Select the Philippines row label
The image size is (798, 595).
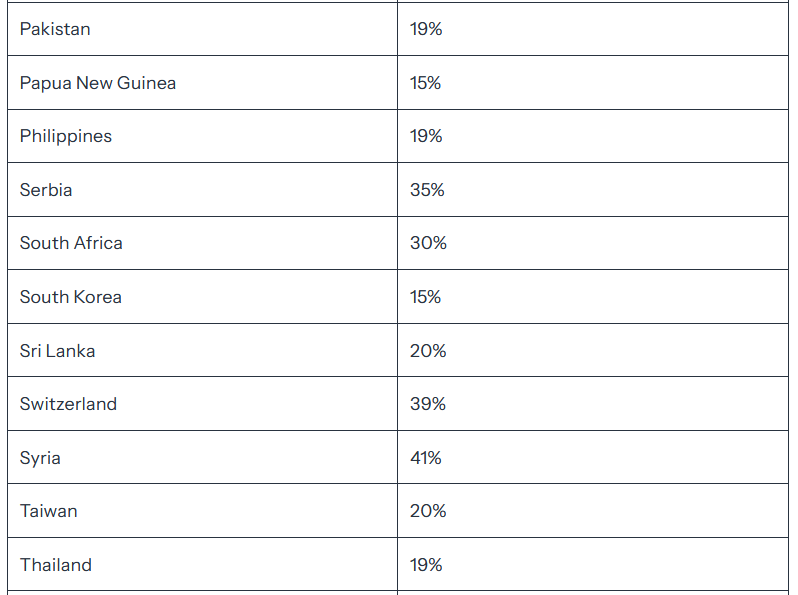(66, 136)
